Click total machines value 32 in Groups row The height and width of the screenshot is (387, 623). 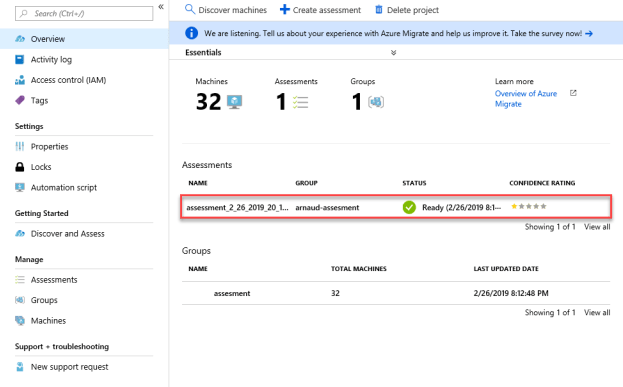pyautogui.click(x=335, y=293)
